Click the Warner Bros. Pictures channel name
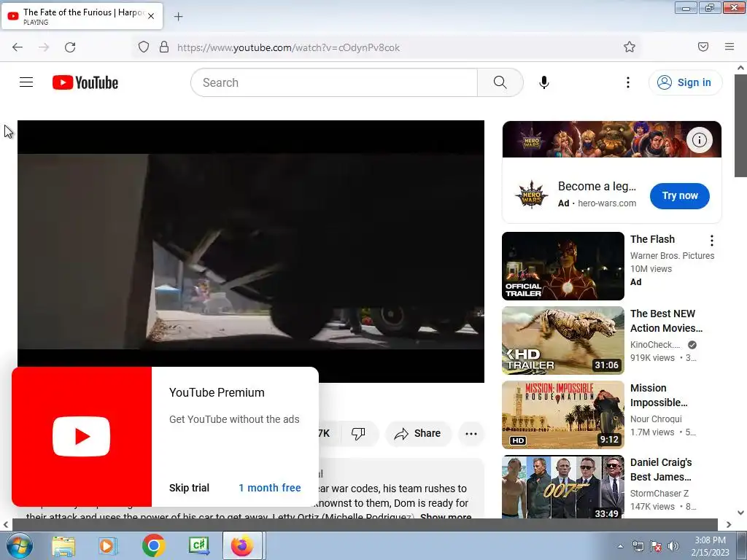Viewport: 747px width, 560px height. (x=672, y=256)
